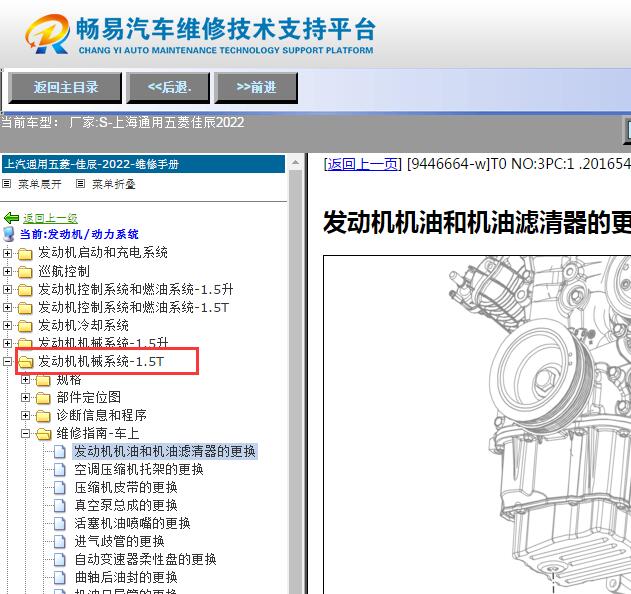
Task: Open 空调压缩机托架的更换 document
Action: coord(139,470)
